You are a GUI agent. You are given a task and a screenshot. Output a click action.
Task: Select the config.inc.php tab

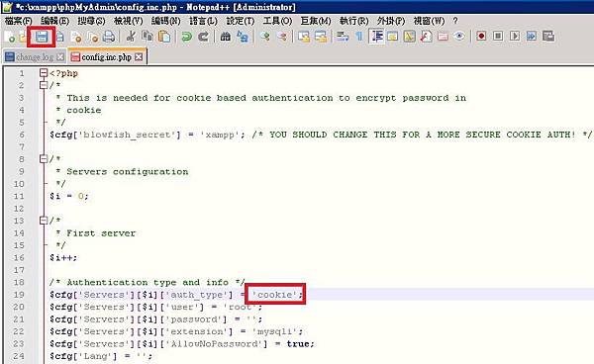(x=107, y=57)
